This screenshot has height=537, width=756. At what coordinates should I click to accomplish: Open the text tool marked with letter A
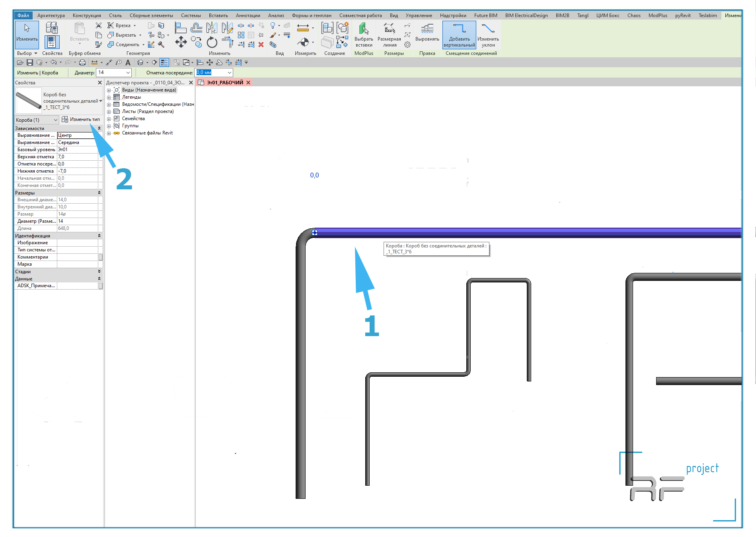click(x=128, y=62)
